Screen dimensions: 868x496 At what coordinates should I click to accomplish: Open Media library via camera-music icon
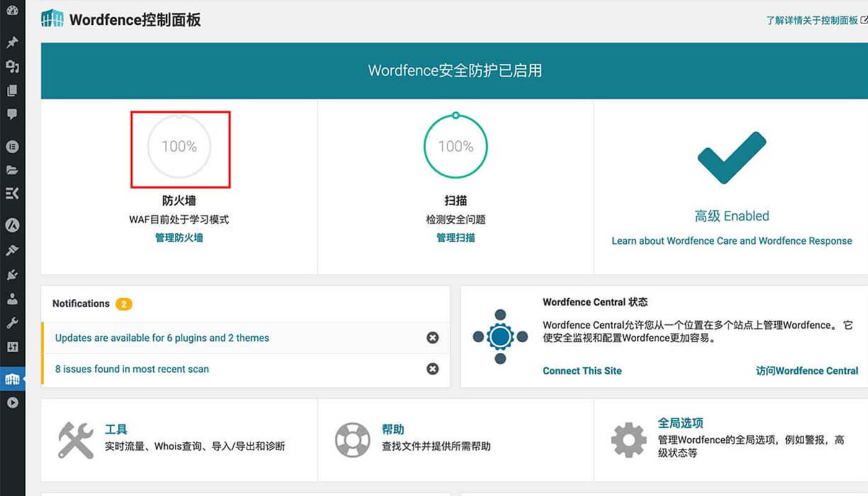(x=12, y=66)
